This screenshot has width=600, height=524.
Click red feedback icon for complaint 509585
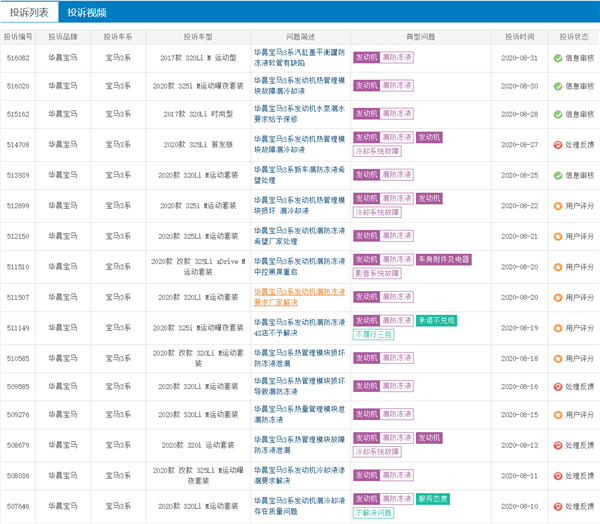tap(558, 386)
